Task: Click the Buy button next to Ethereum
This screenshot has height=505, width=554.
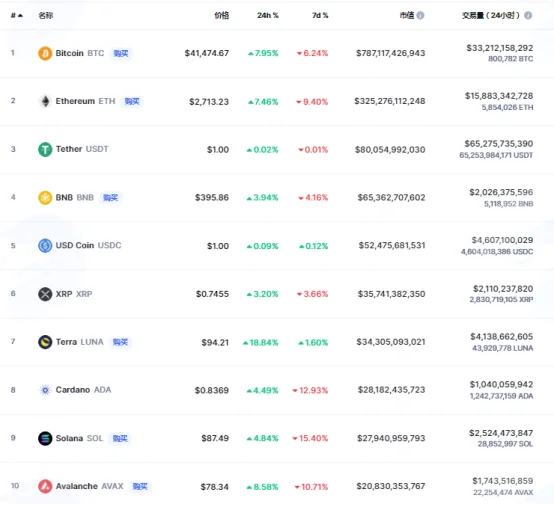Action: (132, 101)
